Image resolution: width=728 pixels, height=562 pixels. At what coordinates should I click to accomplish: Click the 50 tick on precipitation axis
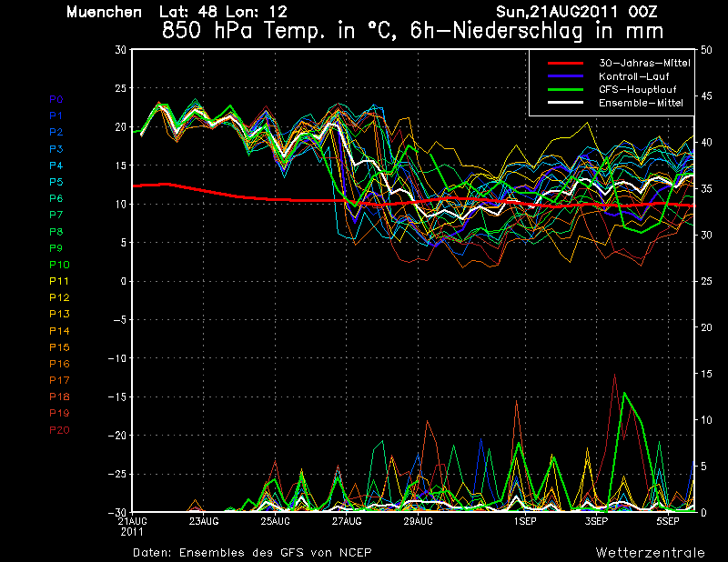coord(706,50)
